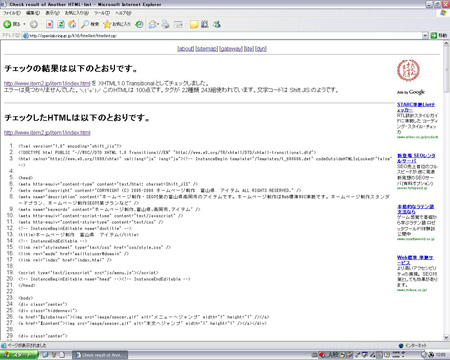Click the Mail envelope icon
Viewport: 450px width, 360px height.
point(153,24)
